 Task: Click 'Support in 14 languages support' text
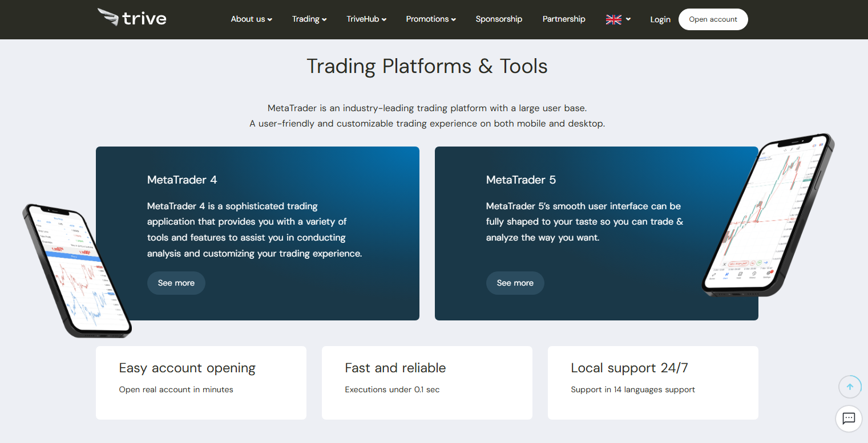pos(633,389)
